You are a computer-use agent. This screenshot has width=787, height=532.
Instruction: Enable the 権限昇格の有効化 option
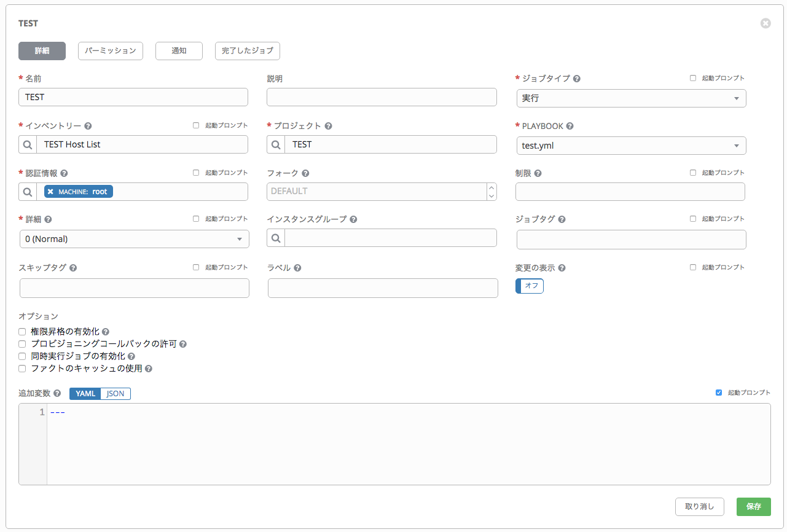tap(22, 331)
